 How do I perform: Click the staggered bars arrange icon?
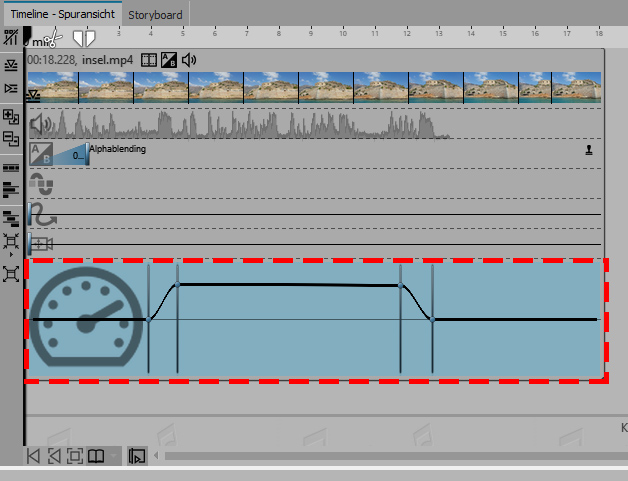pyautogui.click(x=11, y=219)
